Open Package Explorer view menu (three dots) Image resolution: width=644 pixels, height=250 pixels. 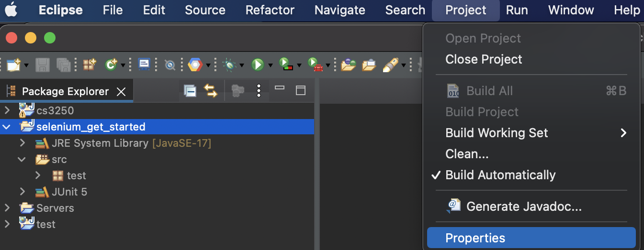[259, 91]
